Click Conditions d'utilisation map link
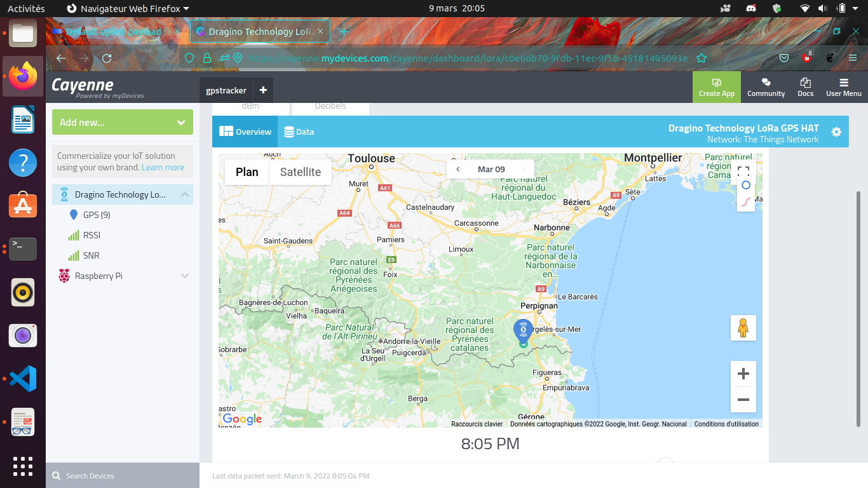Viewport: 868px width, 488px height. pyautogui.click(x=726, y=424)
